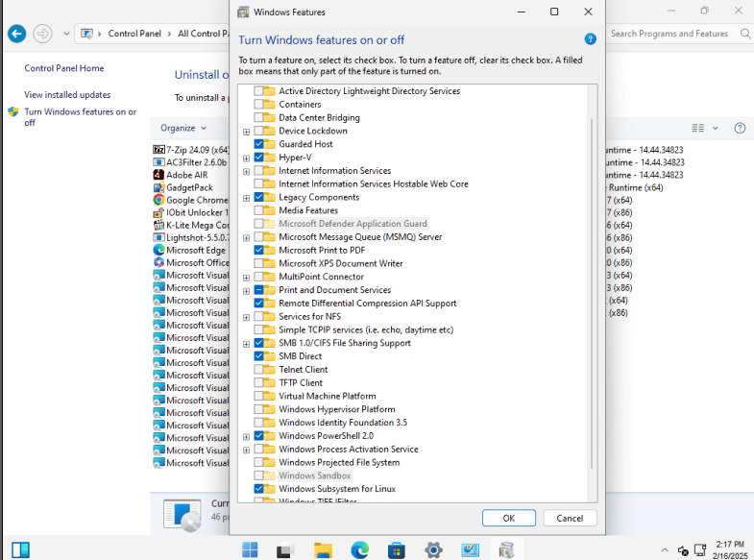Select the Adobe AIR program icon
754x560 pixels.
click(158, 175)
